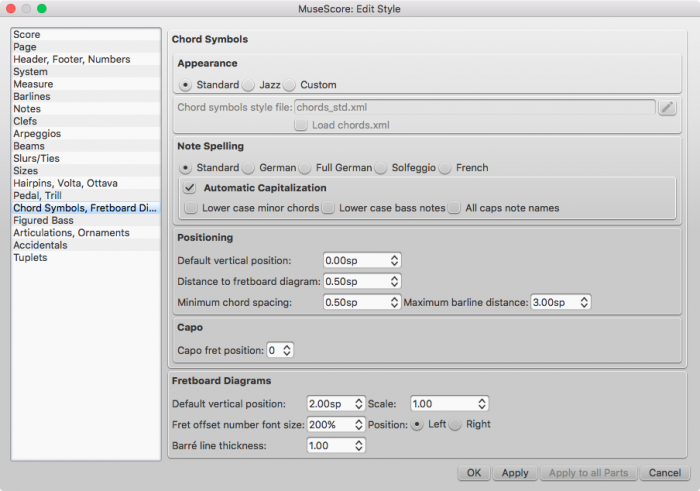
Task: Open Clefs style settings
Action: [x=86, y=121]
